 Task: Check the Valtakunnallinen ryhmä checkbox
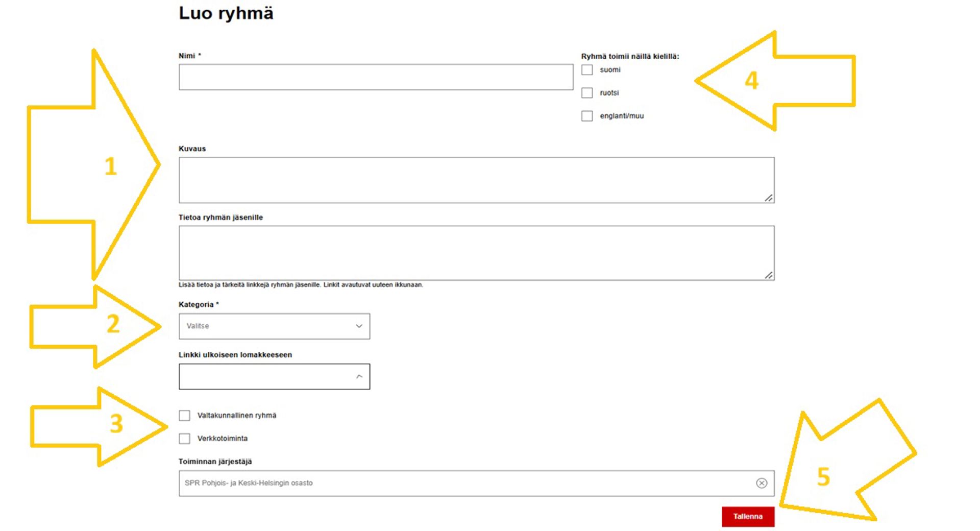[x=184, y=416]
